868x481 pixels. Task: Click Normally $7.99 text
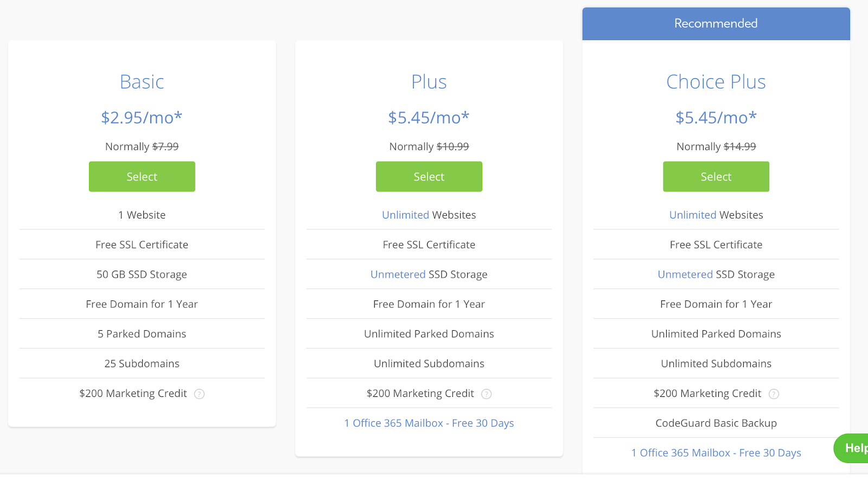[142, 146]
